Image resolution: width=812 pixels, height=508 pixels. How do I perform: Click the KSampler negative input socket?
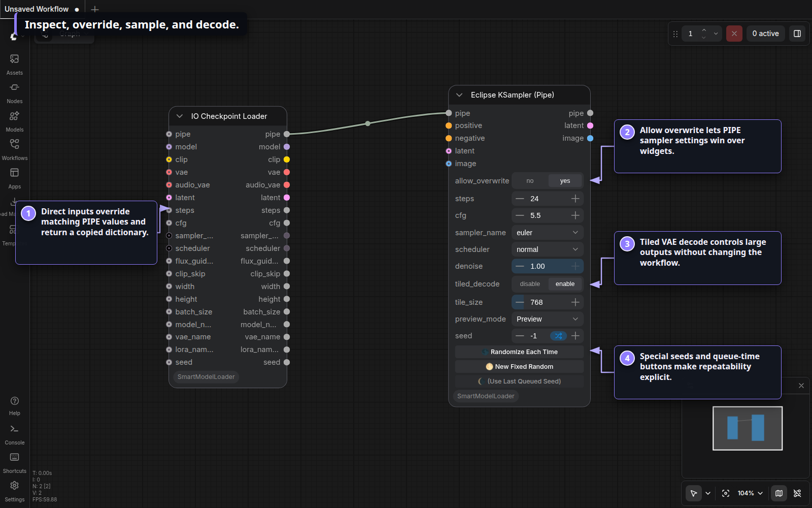[449, 138]
